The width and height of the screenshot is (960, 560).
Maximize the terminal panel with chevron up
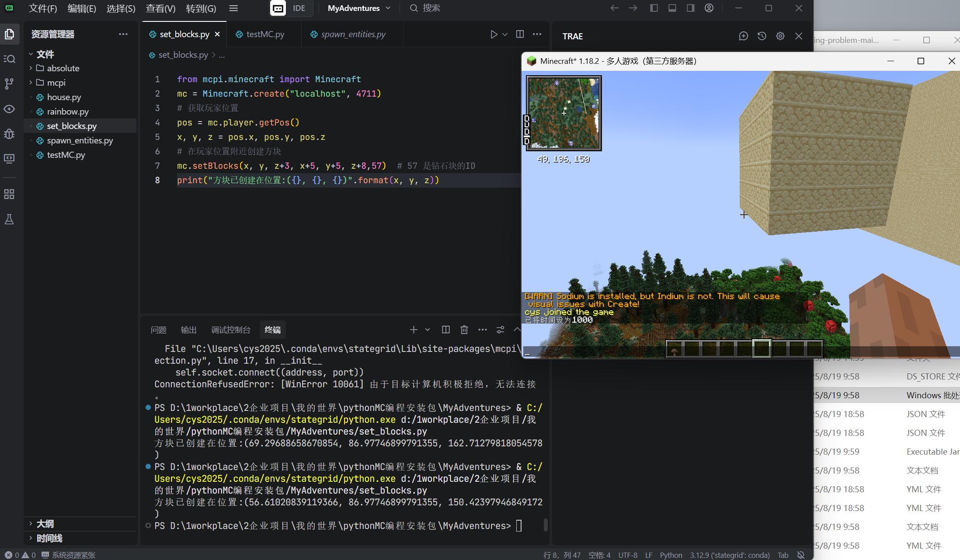517,330
